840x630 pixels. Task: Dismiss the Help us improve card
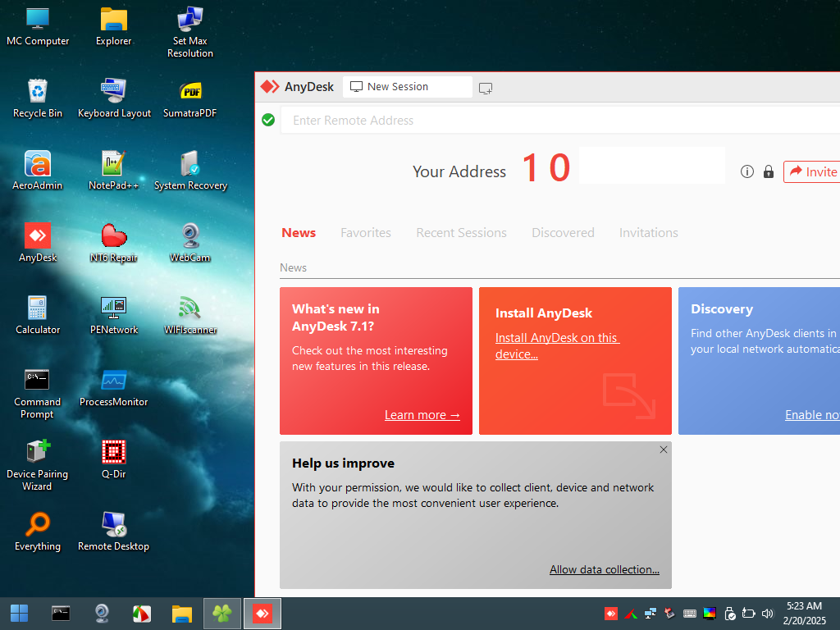tap(663, 450)
